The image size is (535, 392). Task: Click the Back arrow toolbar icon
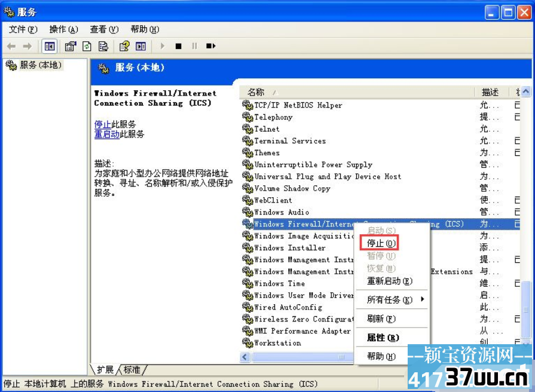[x=11, y=46]
